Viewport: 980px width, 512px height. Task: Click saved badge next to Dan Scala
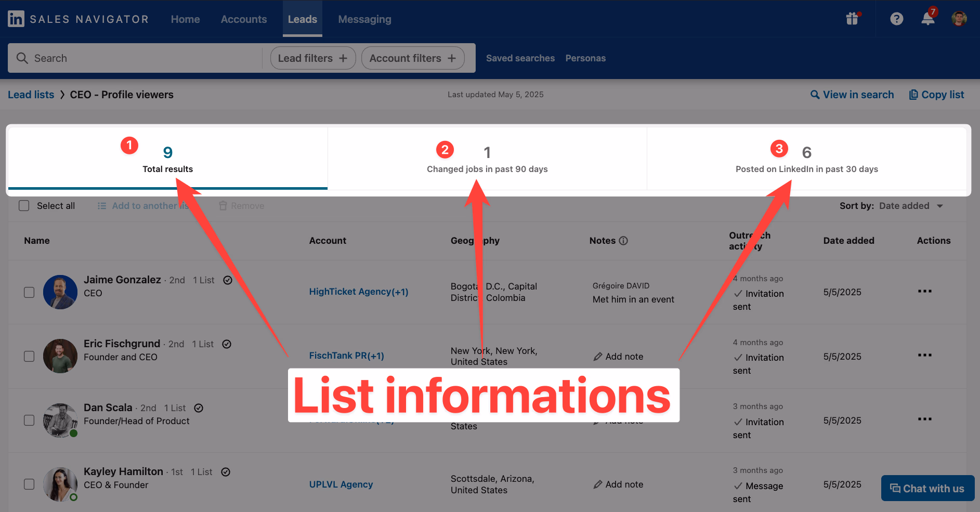click(x=199, y=408)
